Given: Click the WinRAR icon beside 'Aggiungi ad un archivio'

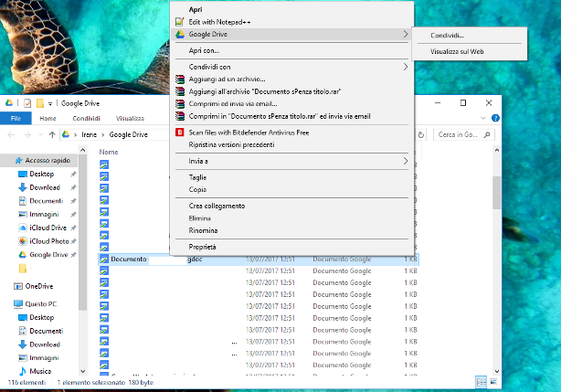Looking at the screenshot, I should point(180,80).
